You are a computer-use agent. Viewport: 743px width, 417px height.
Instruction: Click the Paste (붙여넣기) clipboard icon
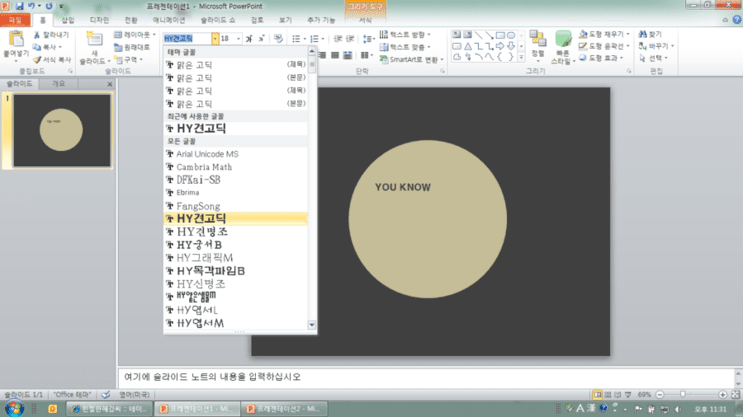(16, 40)
